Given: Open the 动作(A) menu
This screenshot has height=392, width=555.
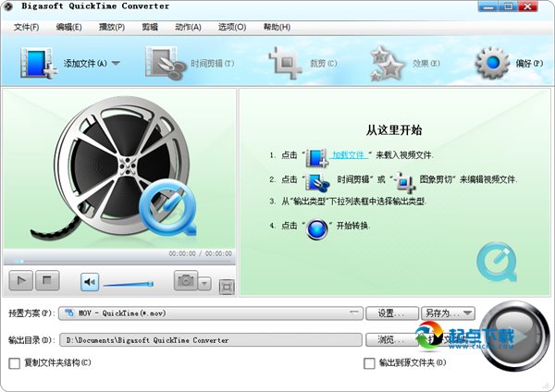Looking at the screenshot, I should [x=188, y=27].
